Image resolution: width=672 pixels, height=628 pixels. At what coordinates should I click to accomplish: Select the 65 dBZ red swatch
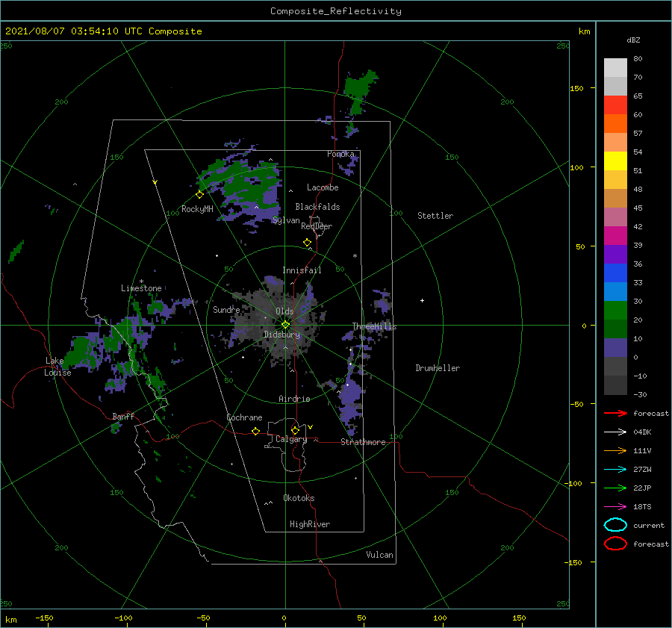point(615,105)
